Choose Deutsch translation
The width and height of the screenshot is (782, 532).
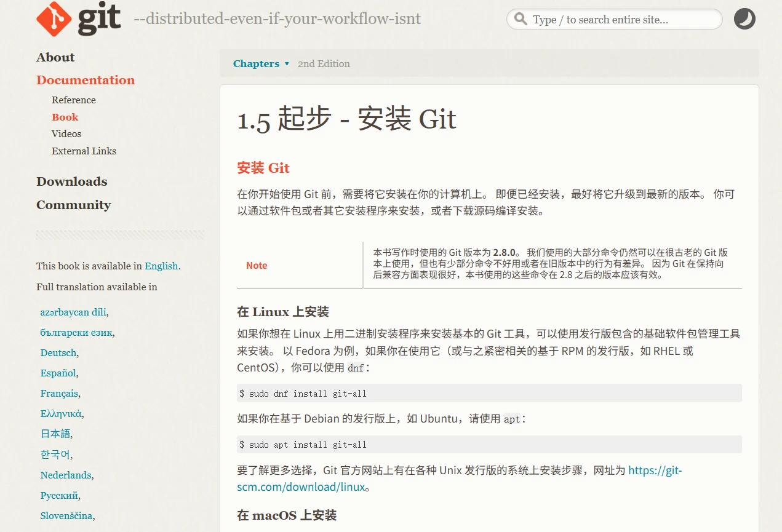[x=58, y=352]
